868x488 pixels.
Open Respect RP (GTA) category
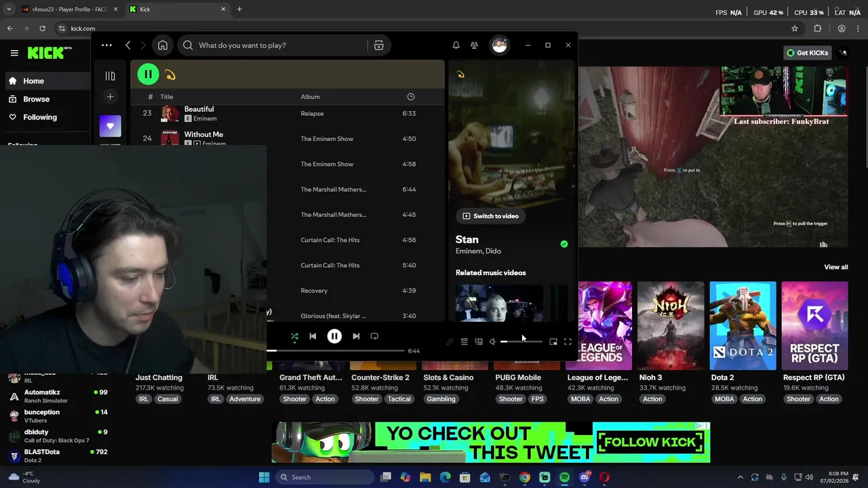[814, 326]
